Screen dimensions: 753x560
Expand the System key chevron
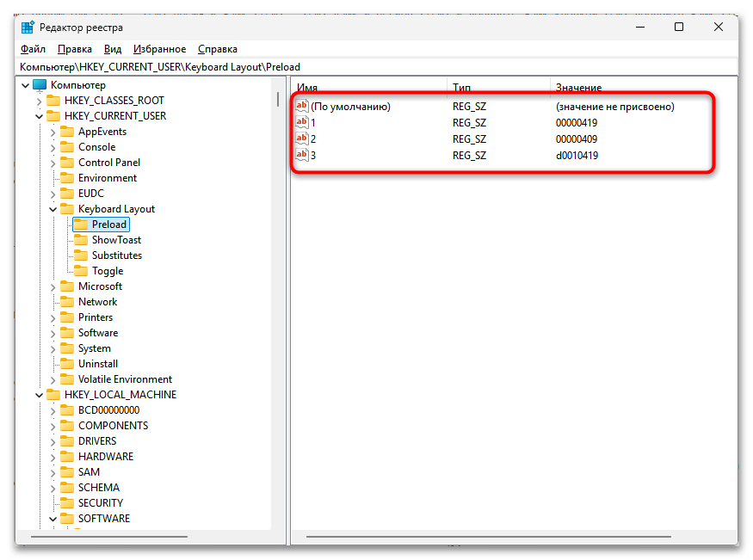[53, 349]
